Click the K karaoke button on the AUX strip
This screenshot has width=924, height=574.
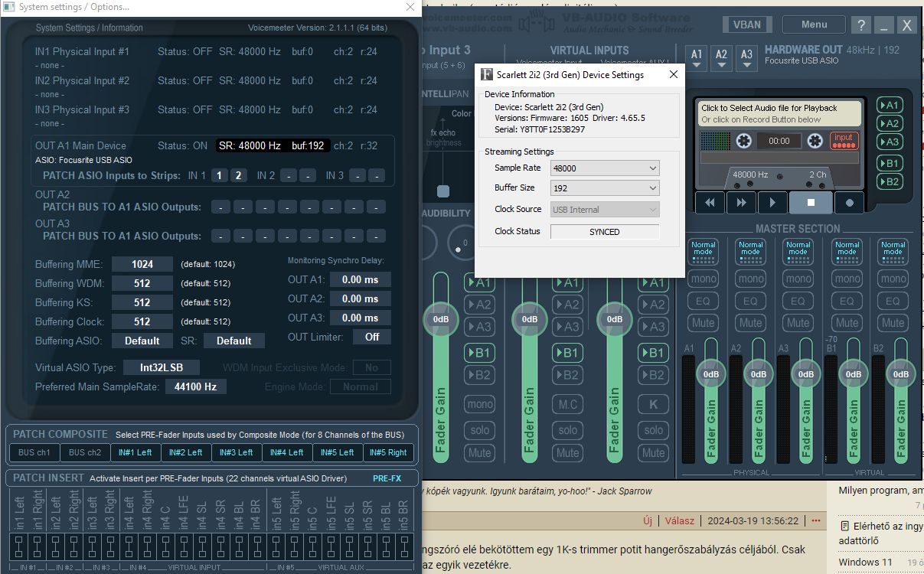pos(653,404)
